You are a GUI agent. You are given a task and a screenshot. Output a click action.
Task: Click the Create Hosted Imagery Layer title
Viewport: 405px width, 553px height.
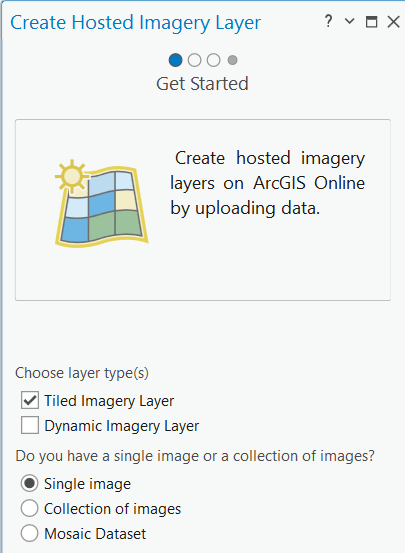pos(135,23)
